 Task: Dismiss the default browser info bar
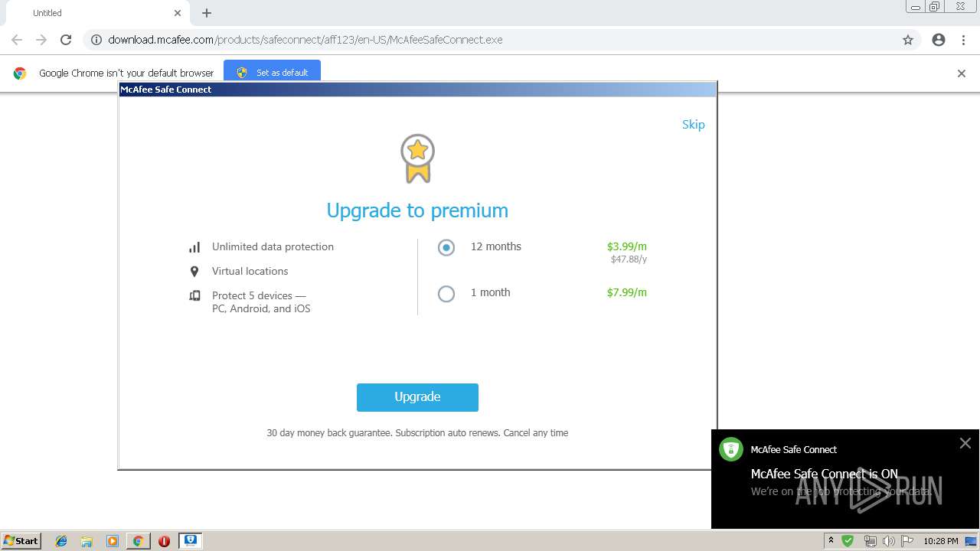(961, 73)
